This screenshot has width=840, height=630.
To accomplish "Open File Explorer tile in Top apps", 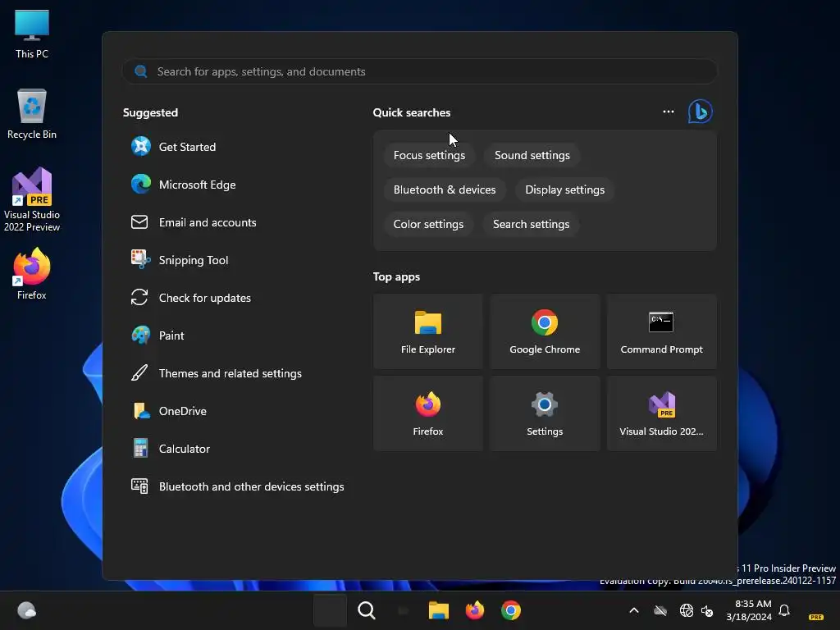I will pos(428,331).
